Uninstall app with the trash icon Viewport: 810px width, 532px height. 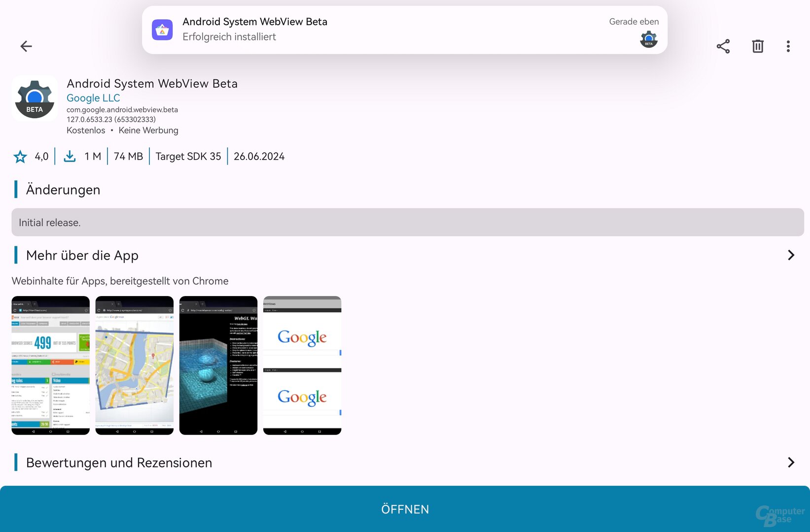[758, 46]
